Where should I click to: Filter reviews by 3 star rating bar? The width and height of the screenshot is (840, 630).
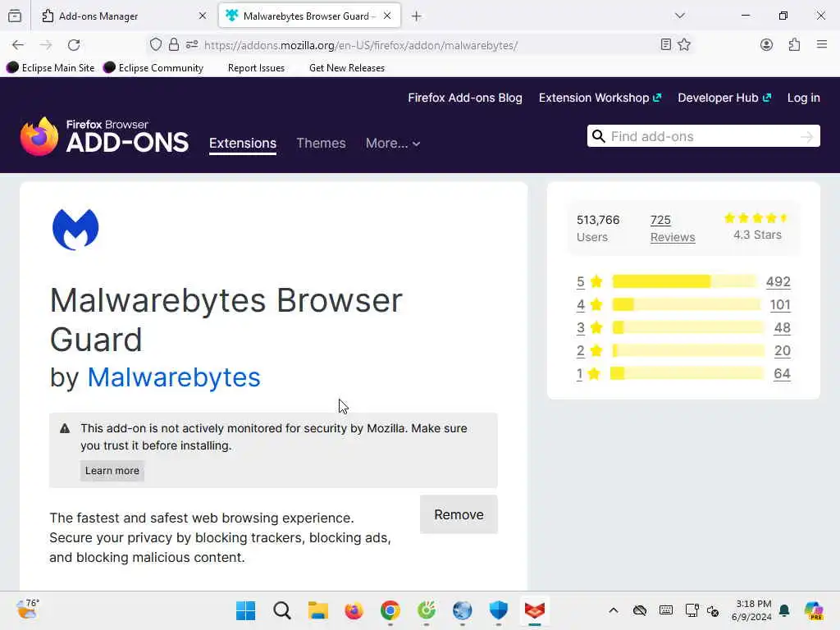click(x=688, y=327)
